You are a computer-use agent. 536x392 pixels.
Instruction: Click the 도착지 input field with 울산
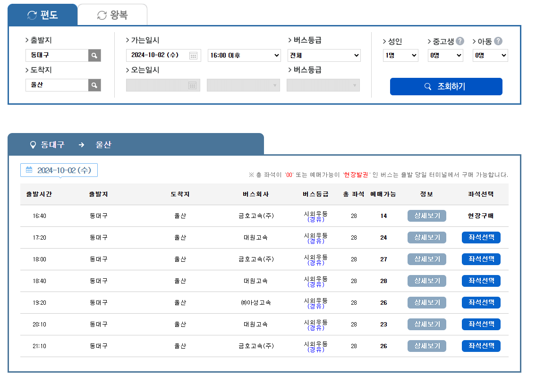[57, 85]
